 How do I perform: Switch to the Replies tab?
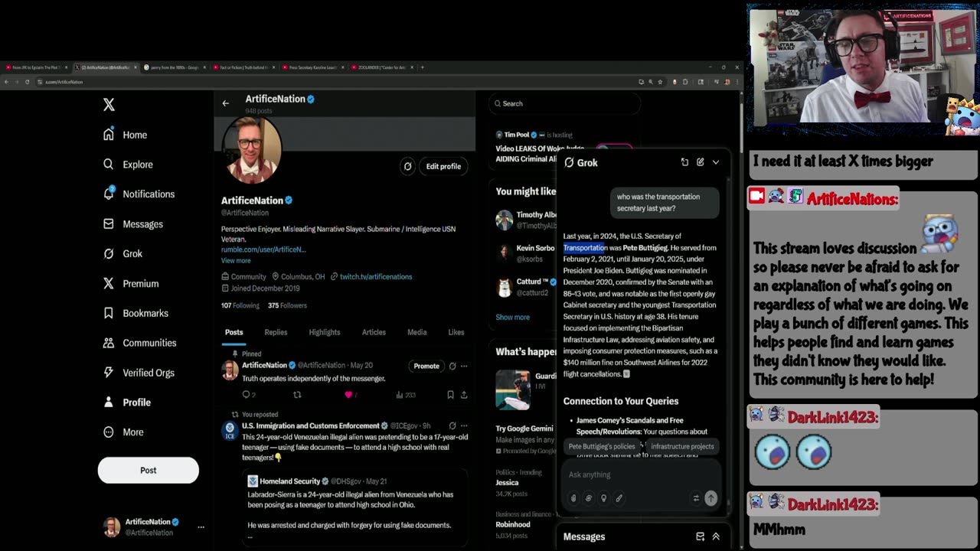[276, 332]
